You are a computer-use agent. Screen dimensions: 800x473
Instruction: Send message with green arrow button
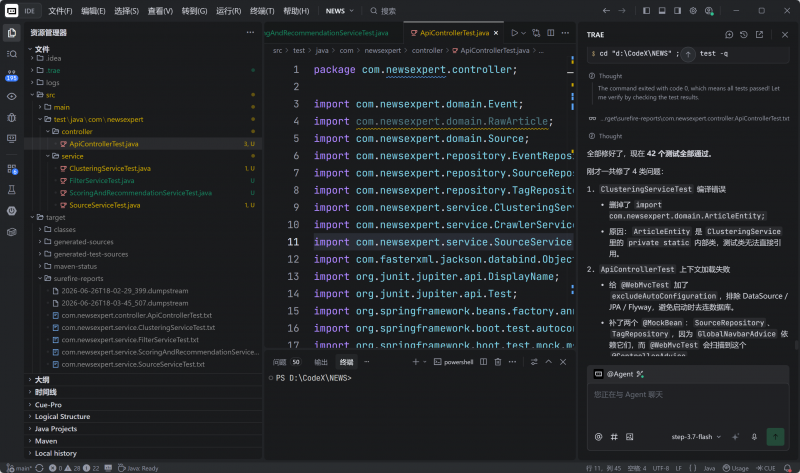[x=775, y=437]
